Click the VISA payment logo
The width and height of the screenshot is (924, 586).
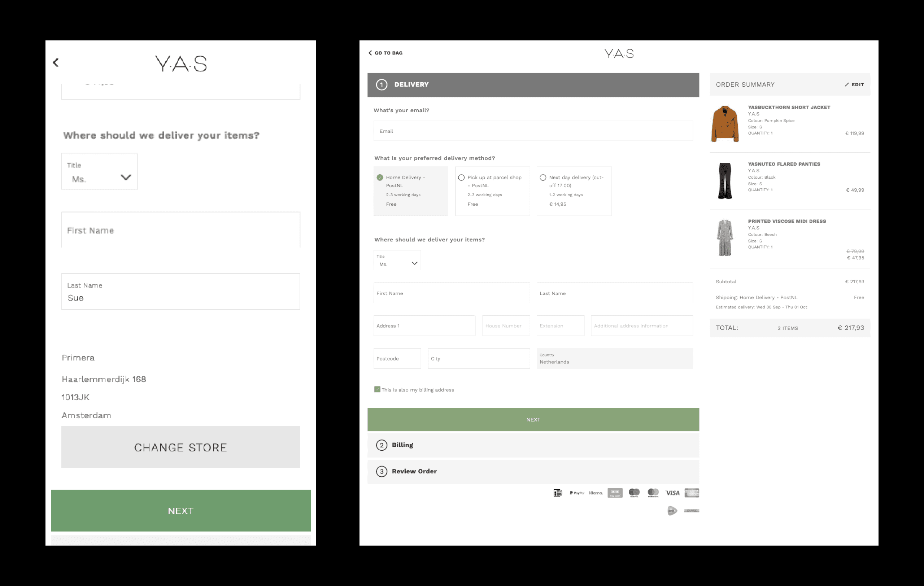click(672, 493)
